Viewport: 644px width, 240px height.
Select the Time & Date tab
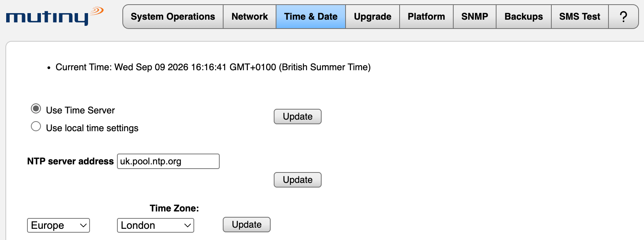(311, 17)
